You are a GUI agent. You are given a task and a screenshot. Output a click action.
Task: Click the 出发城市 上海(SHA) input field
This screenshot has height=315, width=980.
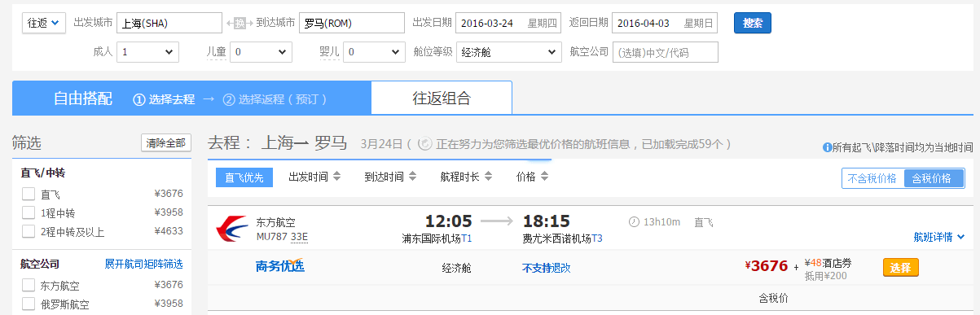coord(169,23)
